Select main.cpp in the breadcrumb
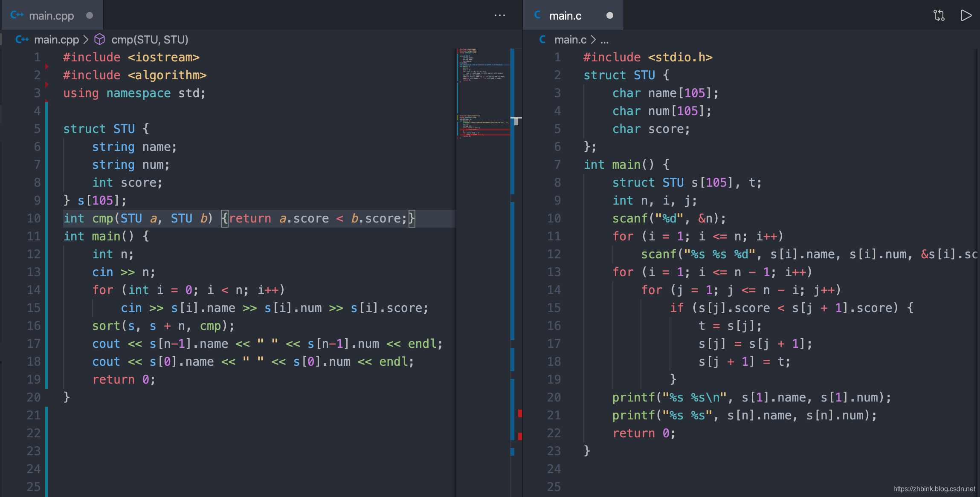980x497 pixels. click(x=56, y=40)
